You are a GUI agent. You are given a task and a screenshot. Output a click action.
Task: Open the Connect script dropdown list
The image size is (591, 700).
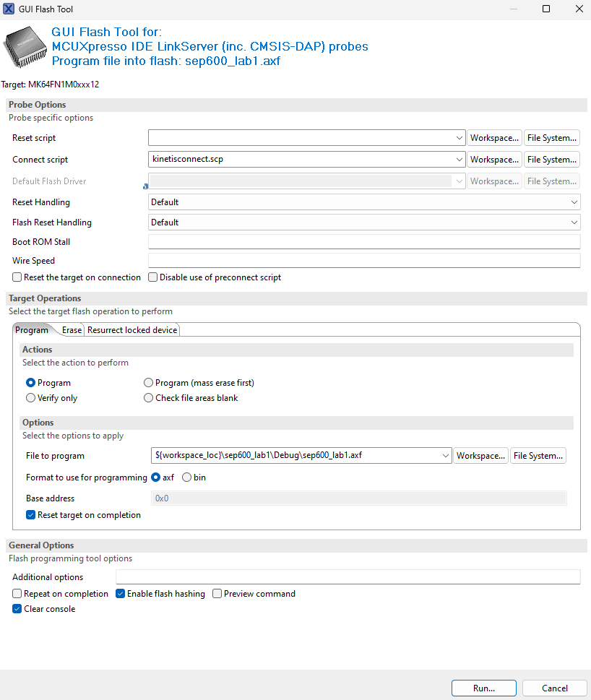pyautogui.click(x=460, y=159)
